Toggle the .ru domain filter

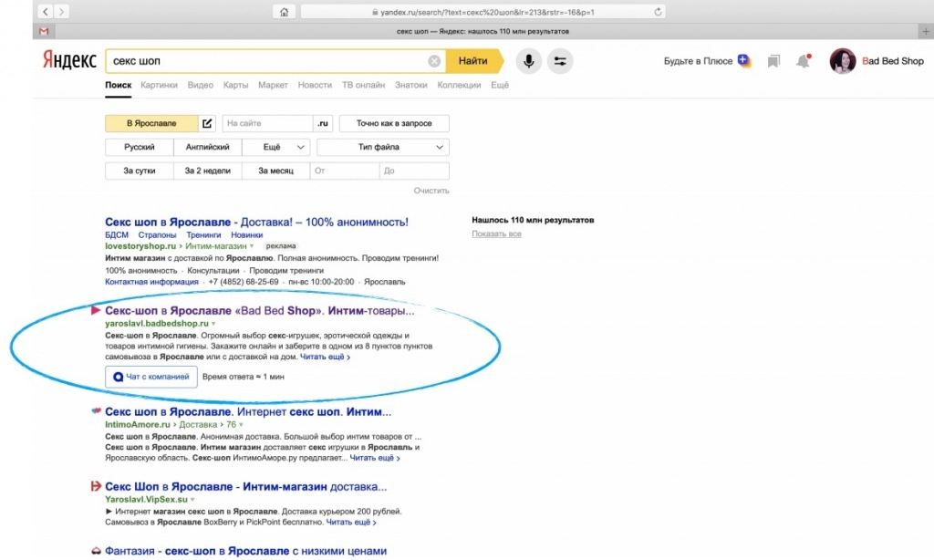[x=323, y=123]
